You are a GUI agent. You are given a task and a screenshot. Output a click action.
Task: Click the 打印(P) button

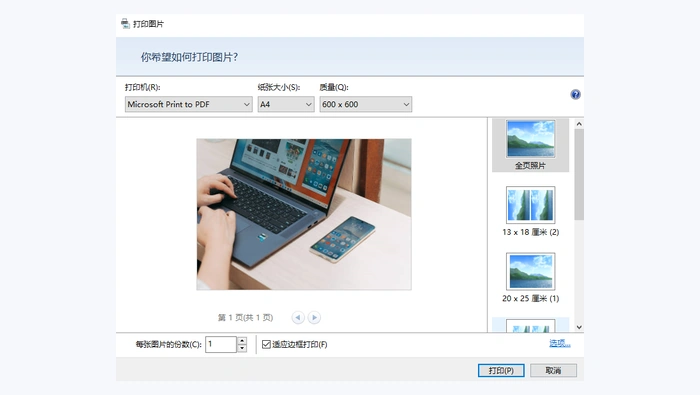pyautogui.click(x=501, y=370)
